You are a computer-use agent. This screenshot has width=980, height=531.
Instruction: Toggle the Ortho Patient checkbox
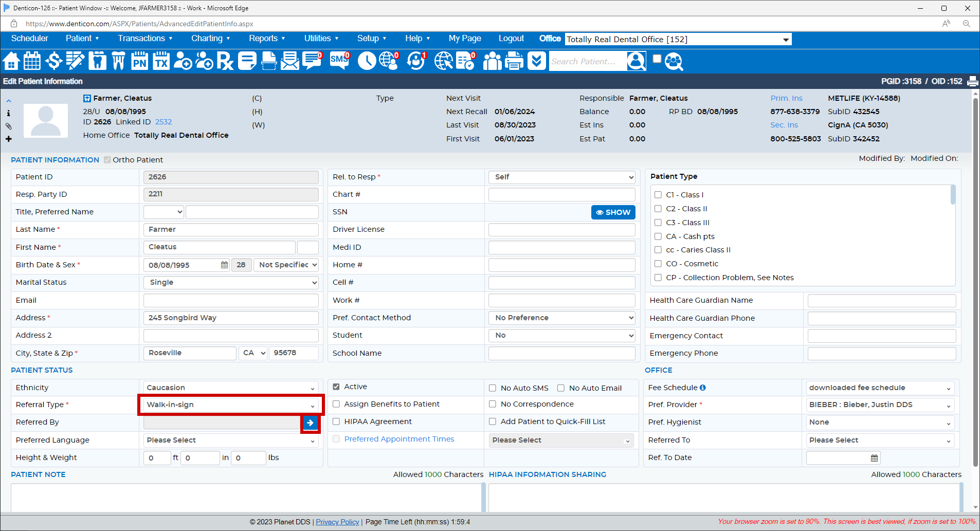[107, 160]
